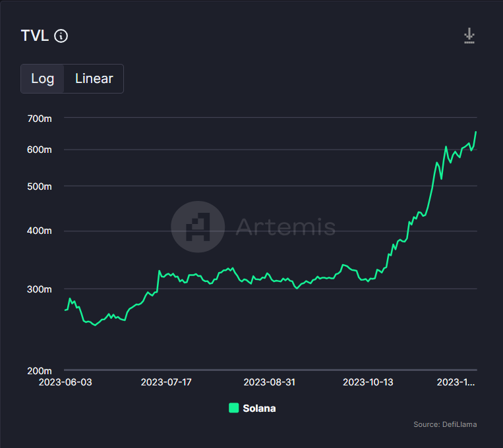Click the 2023-08-31 date label
The width and height of the screenshot is (503, 448).
coord(270,382)
